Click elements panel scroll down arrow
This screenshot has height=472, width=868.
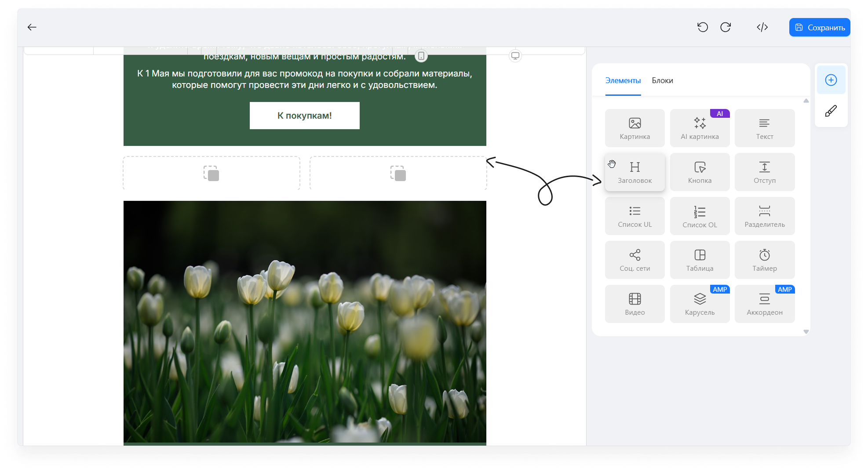[x=806, y=332]
